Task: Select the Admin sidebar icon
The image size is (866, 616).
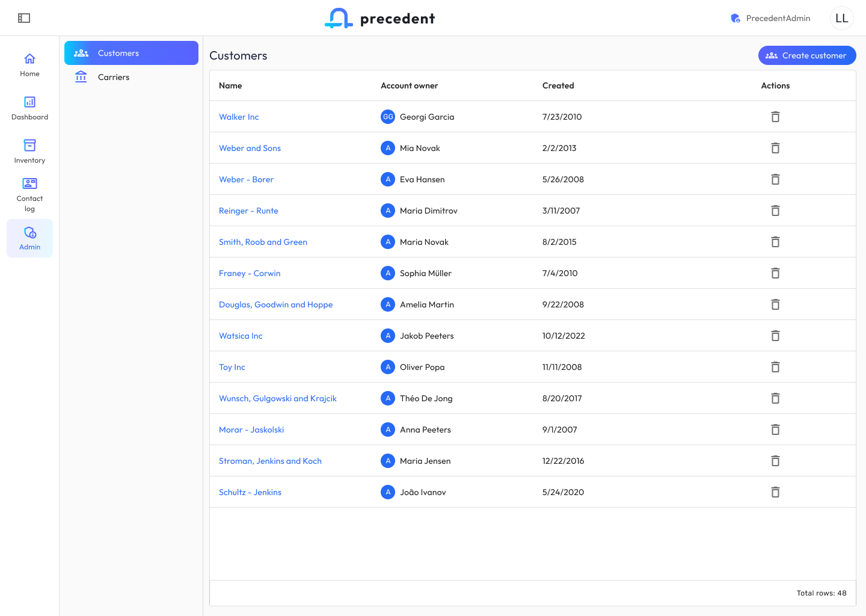Action: [x=29, y=238]
